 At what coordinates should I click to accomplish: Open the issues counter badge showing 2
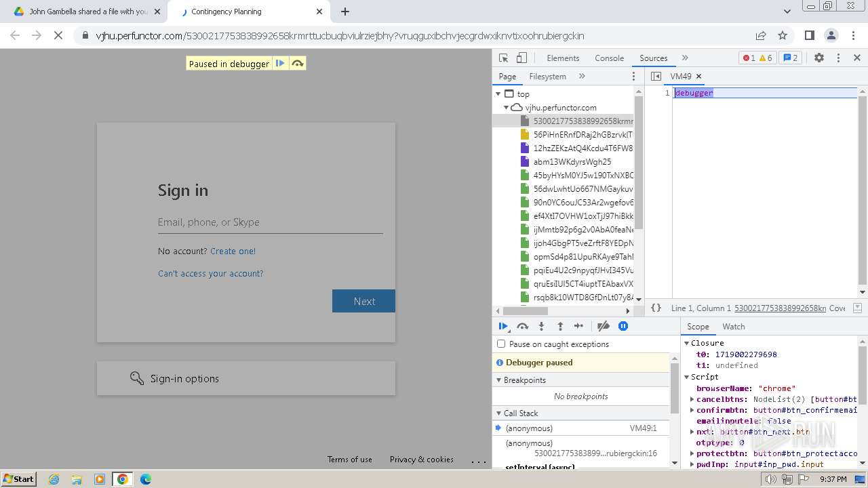click(x=790, y=58)
